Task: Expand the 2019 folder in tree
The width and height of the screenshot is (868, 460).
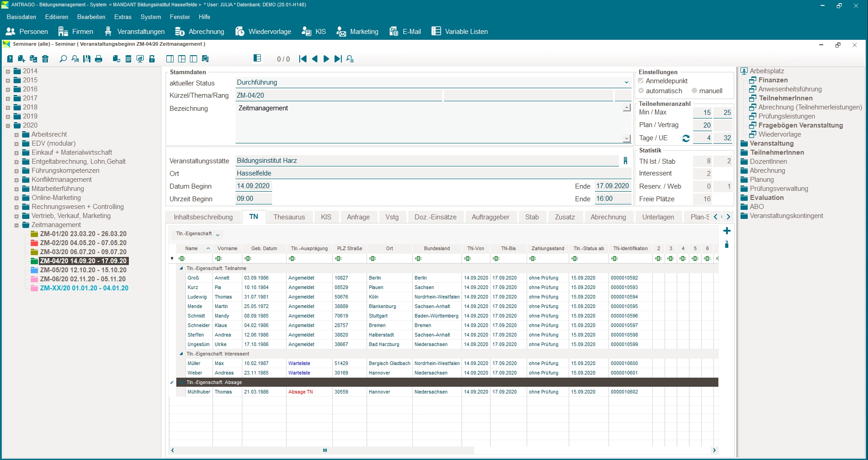Action: tap(8, 117)
